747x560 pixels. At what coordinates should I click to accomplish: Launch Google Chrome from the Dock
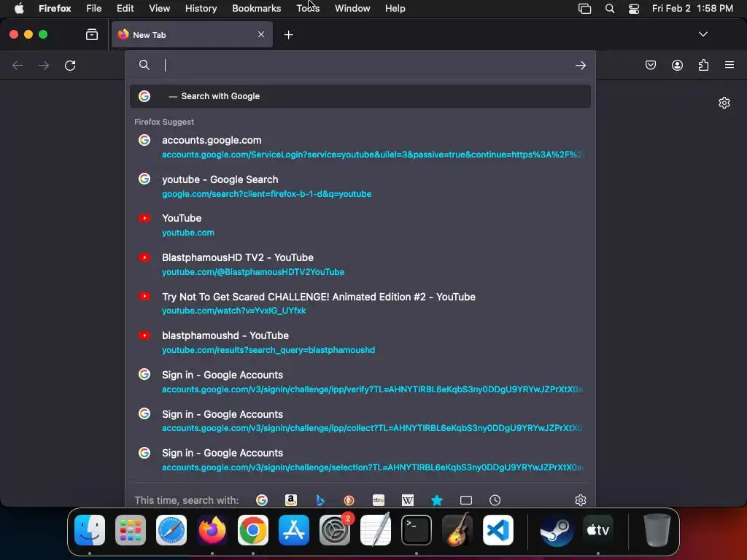253,529
